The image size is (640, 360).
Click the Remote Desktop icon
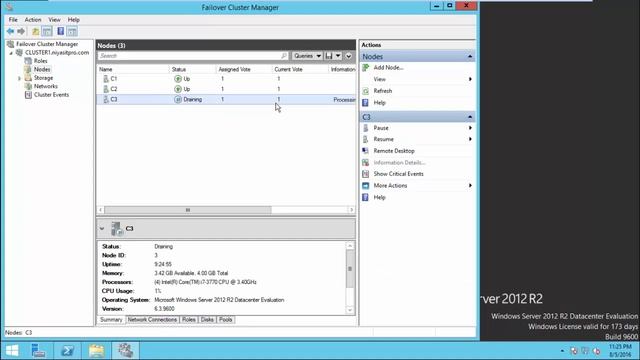(x=366, y=151)
